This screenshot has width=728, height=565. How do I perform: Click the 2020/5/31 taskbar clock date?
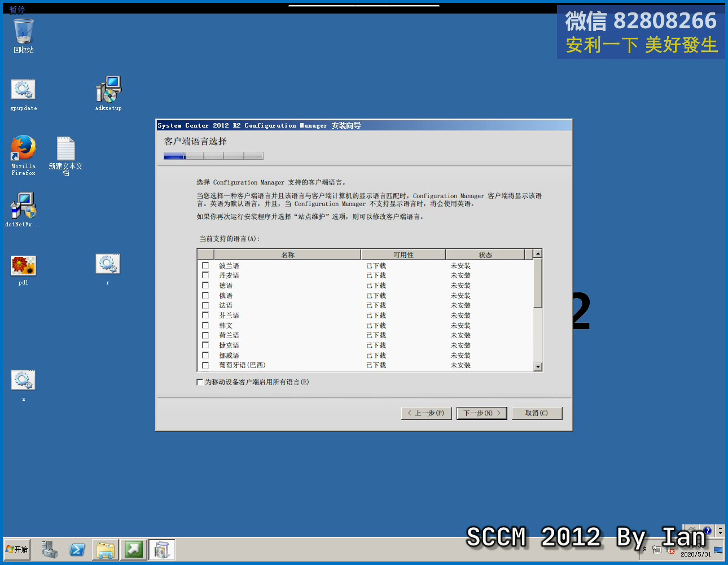(696, 554)
